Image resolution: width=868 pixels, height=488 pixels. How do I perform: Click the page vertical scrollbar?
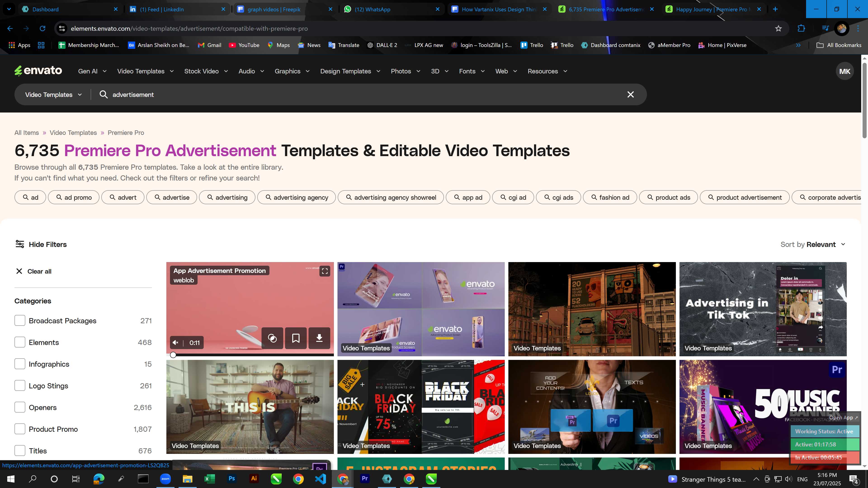[864, 100]
